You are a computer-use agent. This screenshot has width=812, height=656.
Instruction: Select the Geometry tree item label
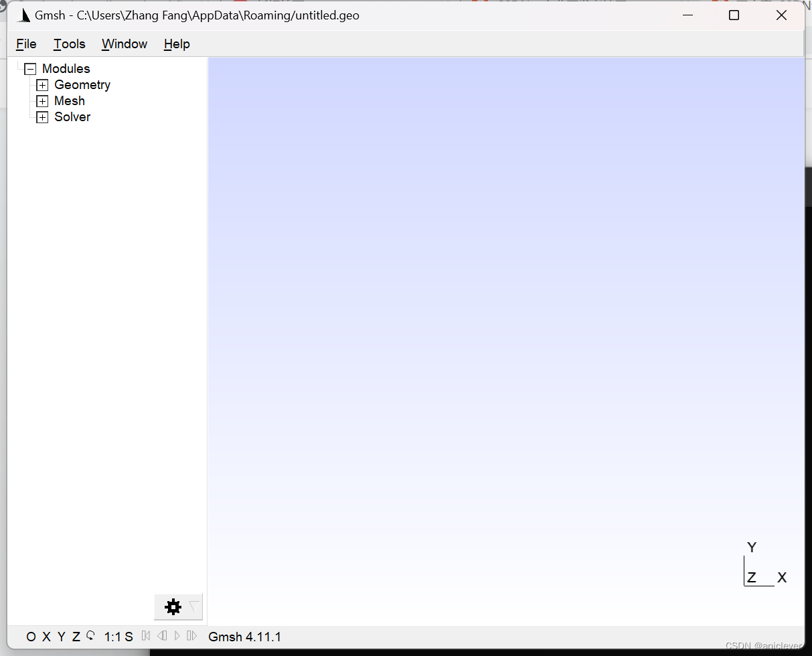[x=82, y=85]
